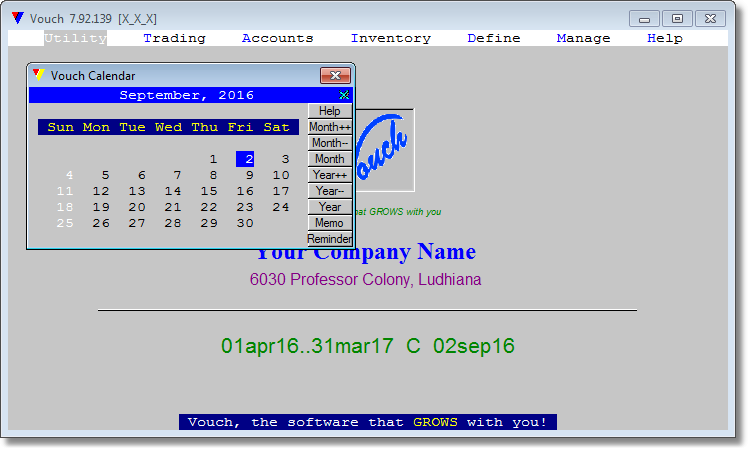Select day 6 in the calendar

[142, 175]
